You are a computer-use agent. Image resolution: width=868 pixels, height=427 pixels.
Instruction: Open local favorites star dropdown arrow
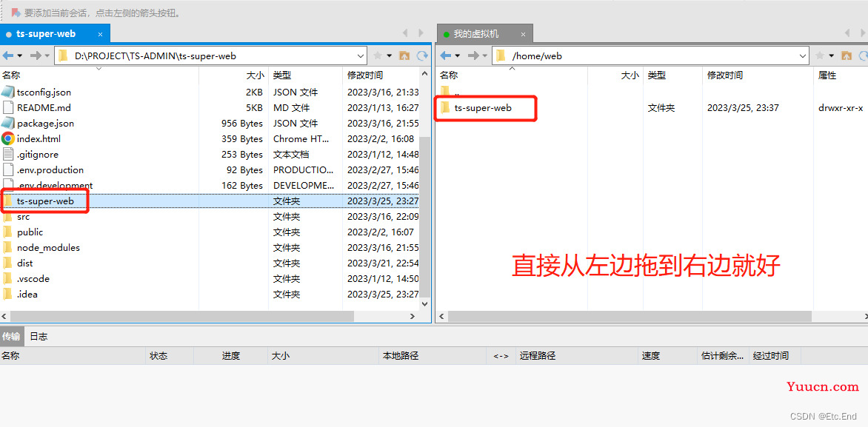click(x=389, y=56)
